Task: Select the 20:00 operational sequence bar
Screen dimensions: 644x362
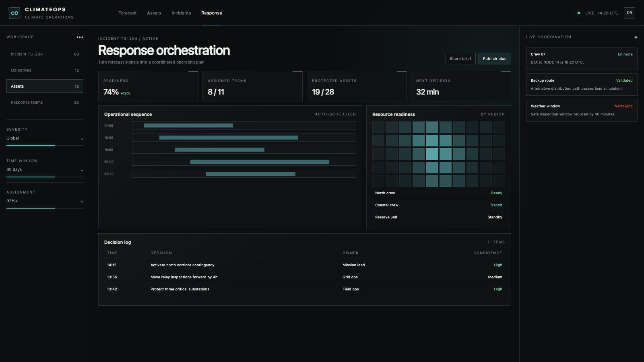Action: (260, 162)
